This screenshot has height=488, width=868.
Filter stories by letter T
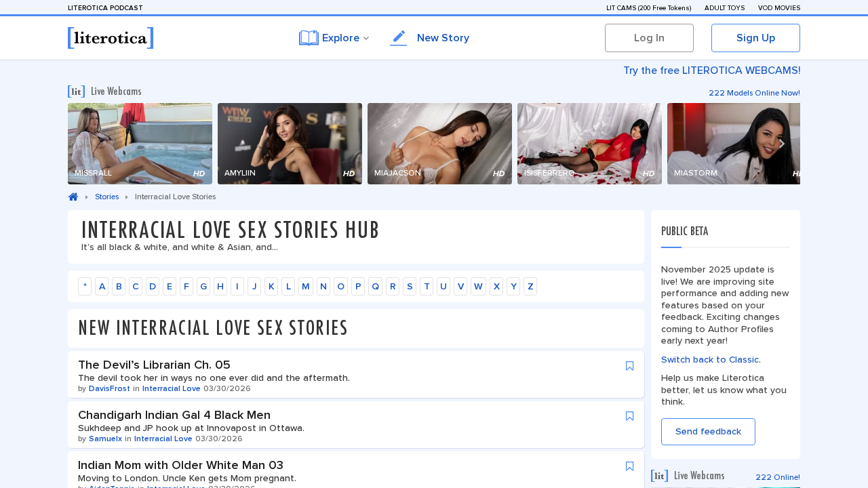[x=427, y=286]
